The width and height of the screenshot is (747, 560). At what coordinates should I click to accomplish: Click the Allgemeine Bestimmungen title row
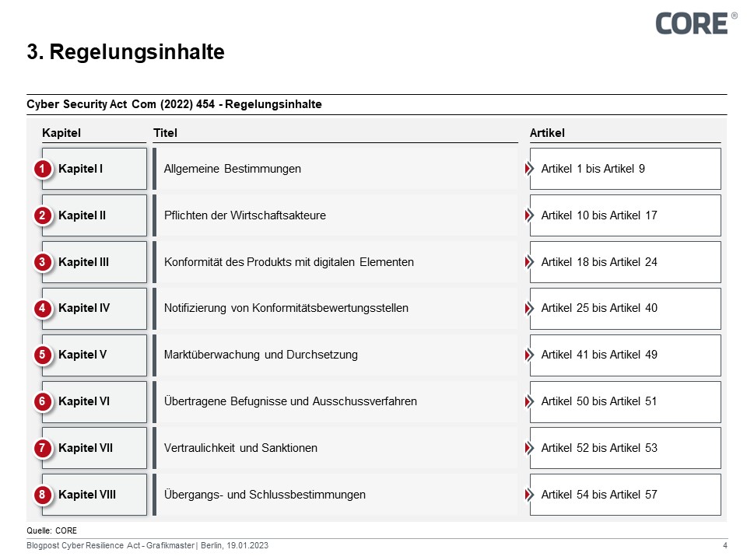tap(335, 169)
